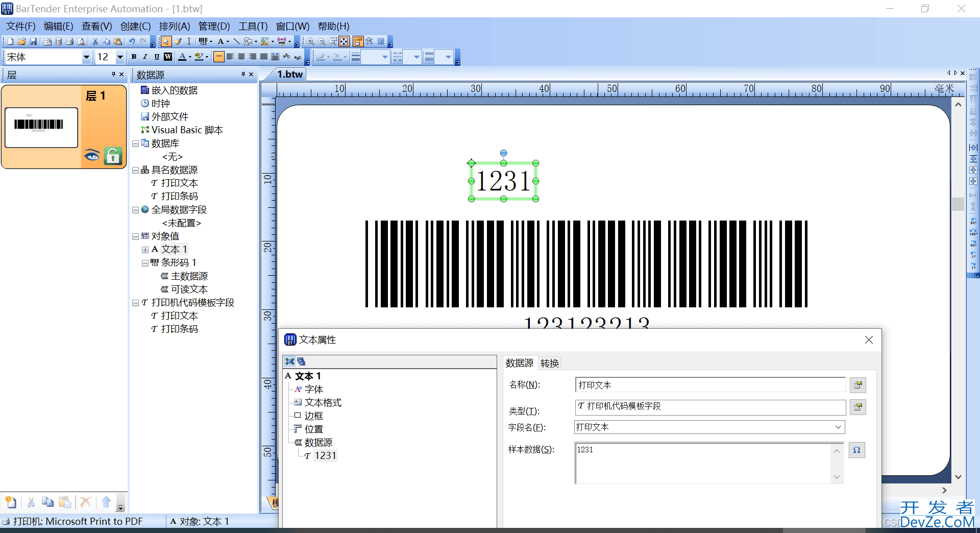
Task: Select the picture insertion tool
Action: click(264, 41)
